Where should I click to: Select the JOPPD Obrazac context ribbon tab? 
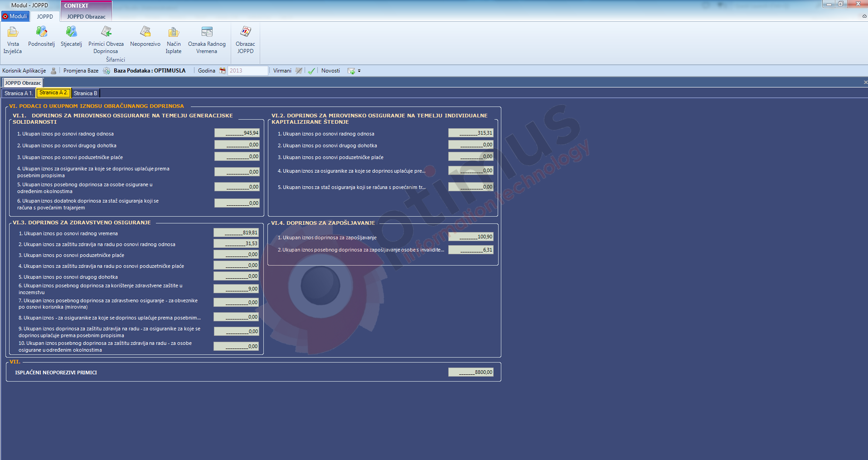[86, 17]
